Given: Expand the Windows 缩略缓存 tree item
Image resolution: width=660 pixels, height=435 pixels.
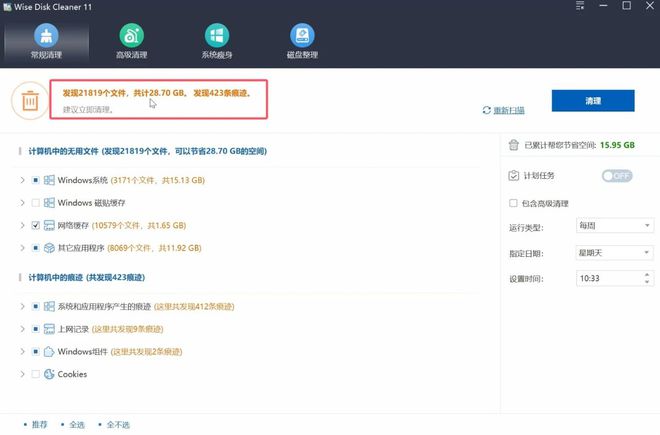Looking at the screenshot, I should [22, 203].
